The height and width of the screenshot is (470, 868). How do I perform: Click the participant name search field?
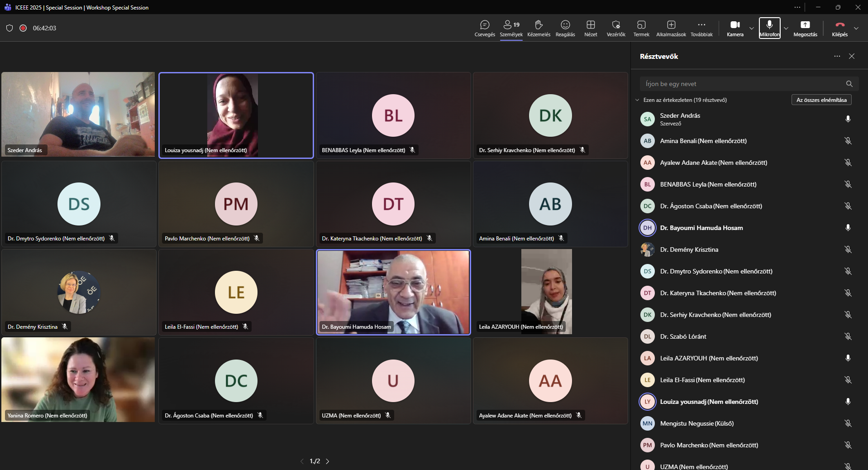742,84
